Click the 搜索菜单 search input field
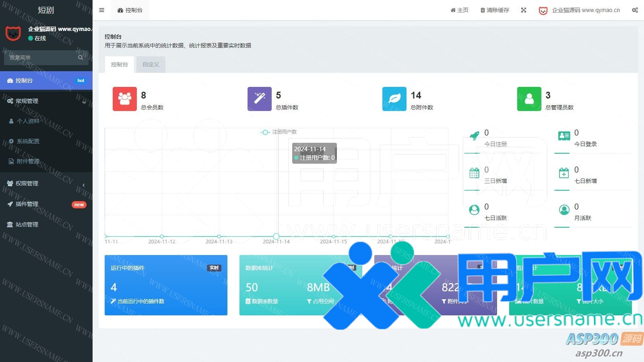The image size is (644, 362). (x=40, y=58)
